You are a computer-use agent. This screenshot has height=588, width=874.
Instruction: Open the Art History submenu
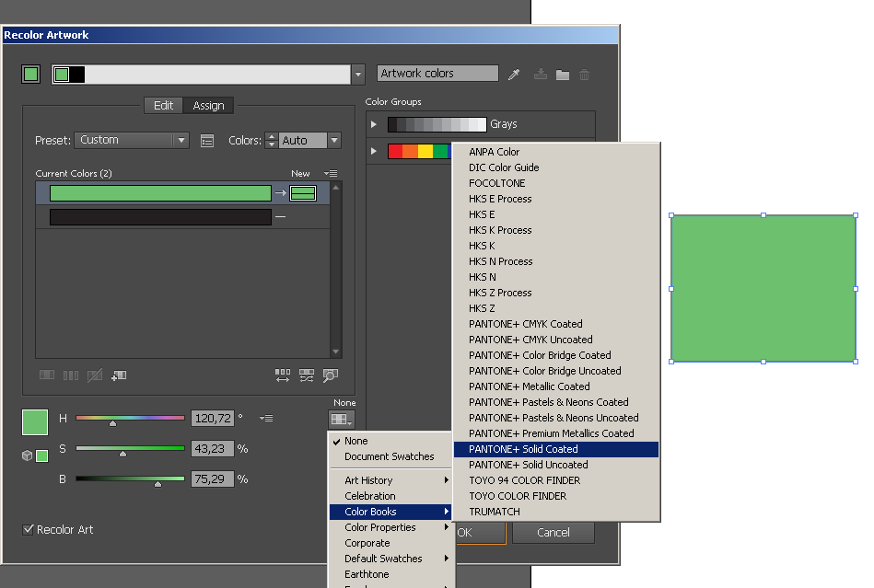click(x=390, y=480)
